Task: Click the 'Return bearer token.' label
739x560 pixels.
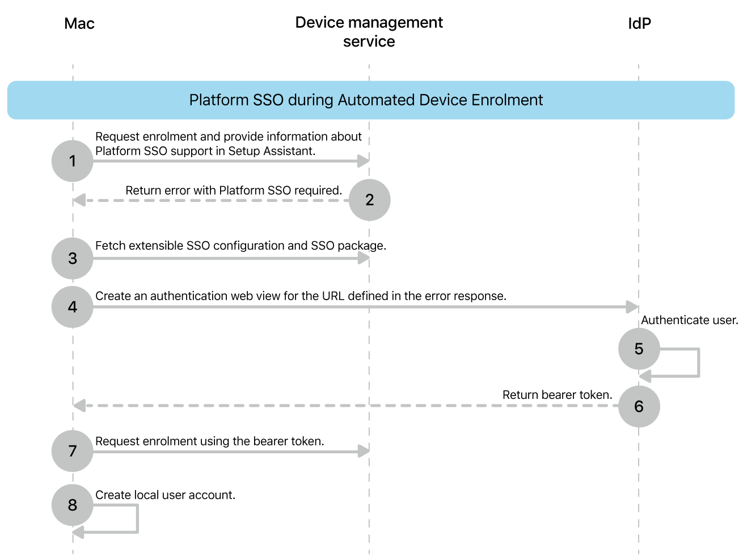Action: [558, 395]
